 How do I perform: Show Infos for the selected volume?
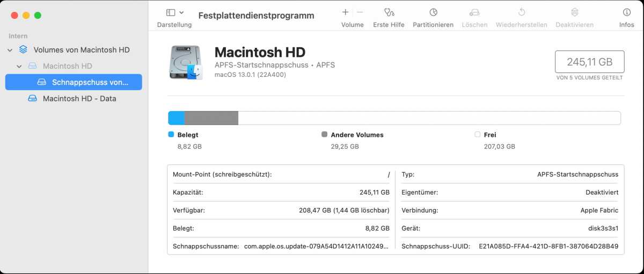pos(627,12)
